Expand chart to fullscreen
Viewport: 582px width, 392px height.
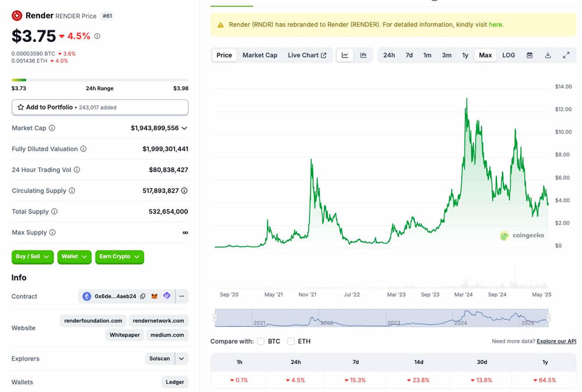[x=566, y=55]
